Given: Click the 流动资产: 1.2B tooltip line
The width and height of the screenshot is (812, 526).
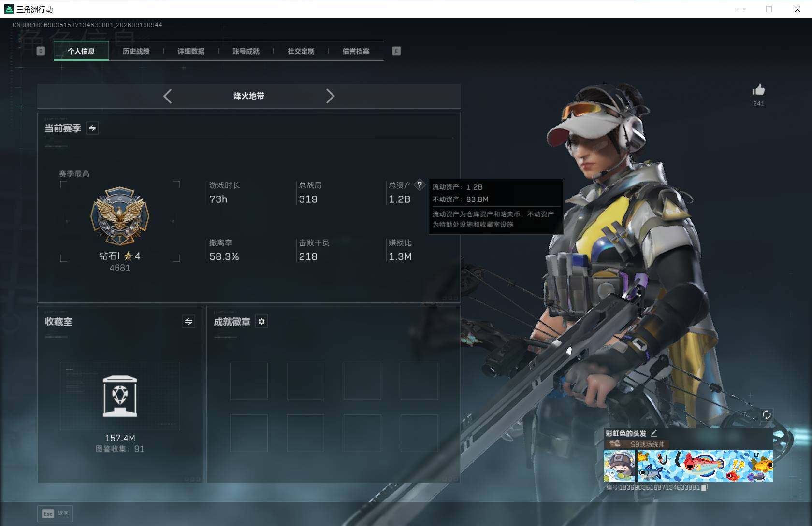Looking at the screenshot, I should (457, 187).
